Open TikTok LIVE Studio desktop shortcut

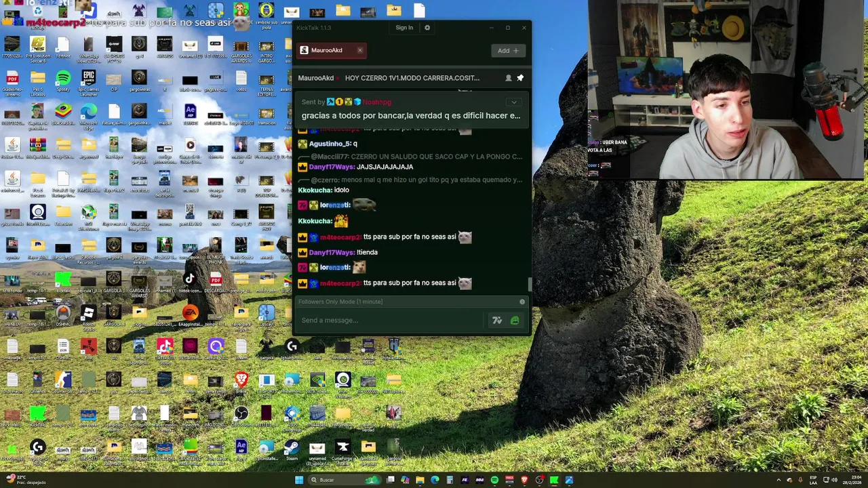click(x=165, y=349)
